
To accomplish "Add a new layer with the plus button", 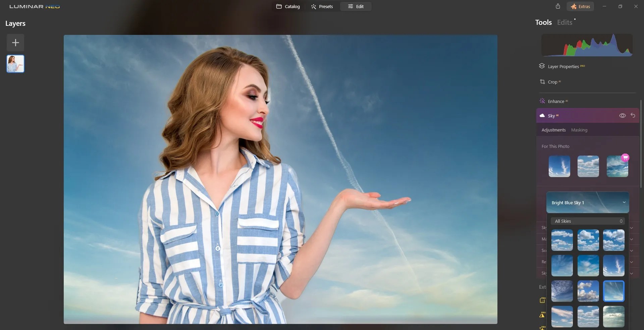I will pyautogui.click(x=15, y=43).
